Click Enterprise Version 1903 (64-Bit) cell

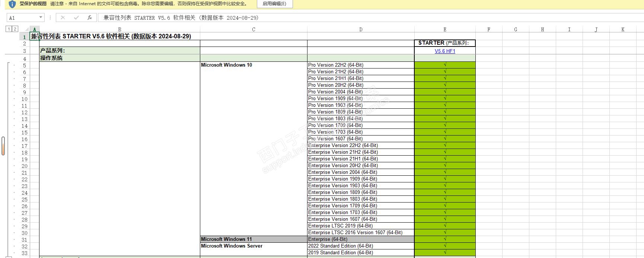tap(361, 185)
